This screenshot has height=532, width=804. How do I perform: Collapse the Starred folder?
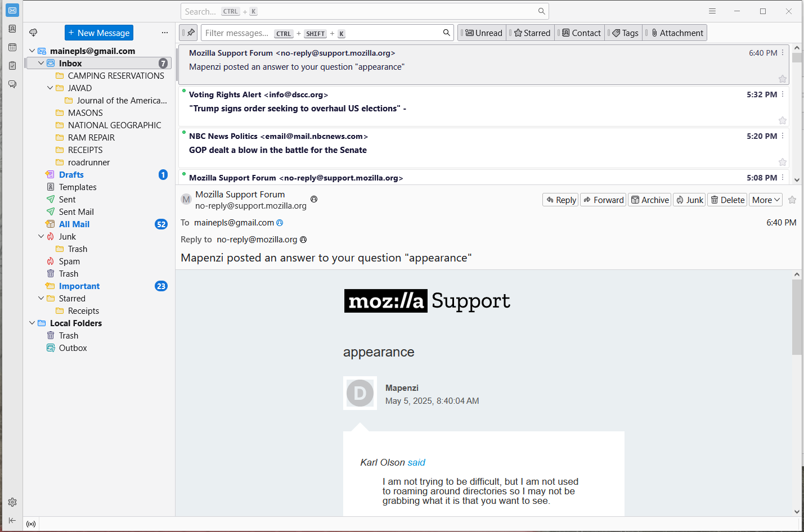point(41,298)
